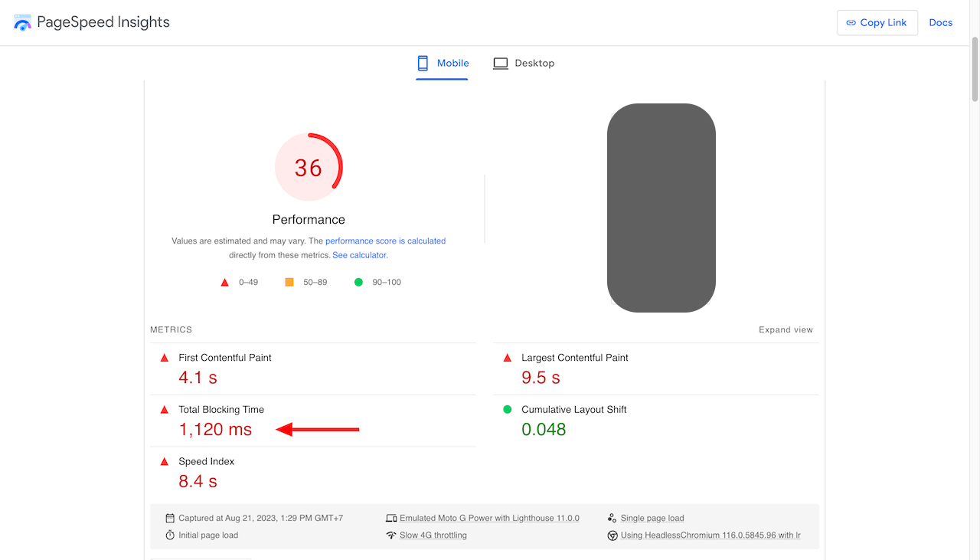Click the Slow 4G throttling link
Image resolution: width=980 pixels, height=560 pixels.
[x=433, y=535]
